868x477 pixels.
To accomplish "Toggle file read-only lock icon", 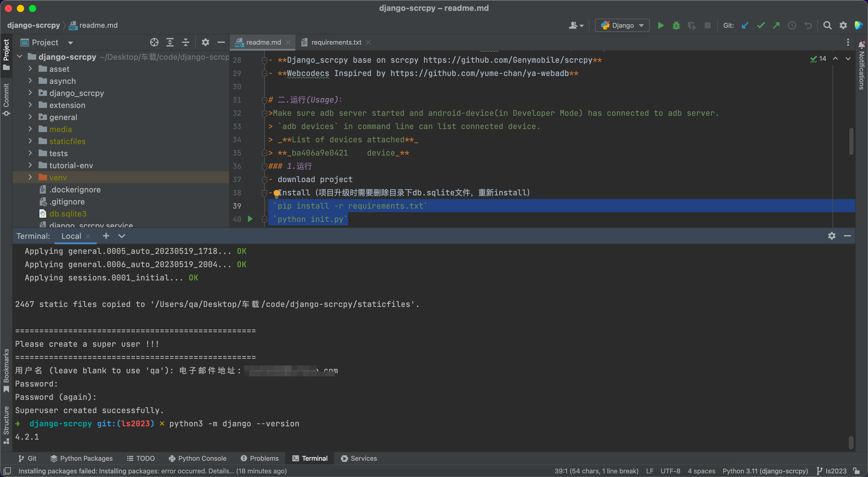I will (857, 471).
